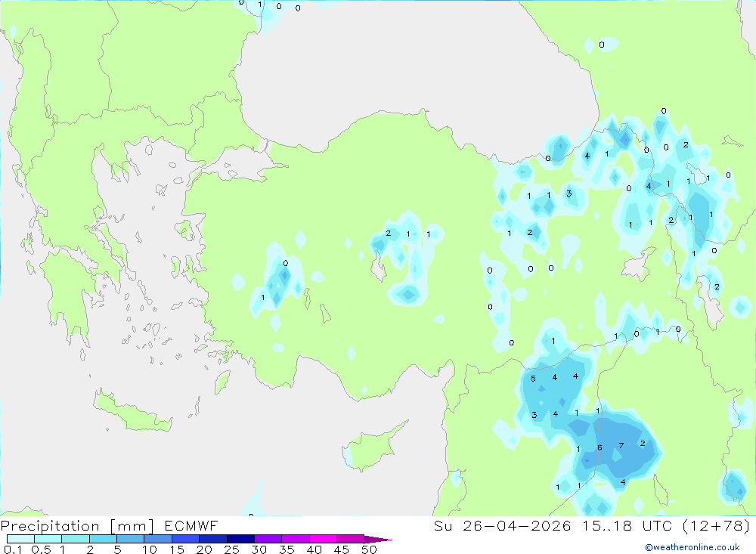Click the legend label '10'
Image resolution: width=756 pixels, height=554 pixels.
tap(150, 549)
